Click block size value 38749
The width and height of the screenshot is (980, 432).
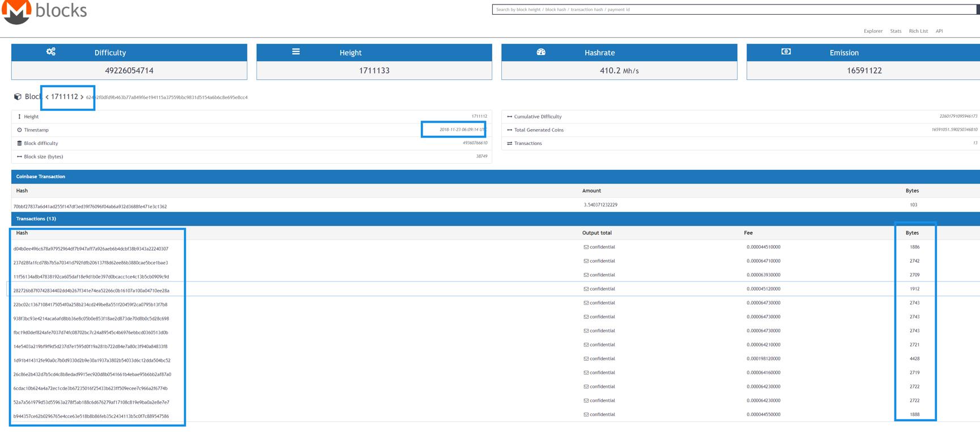click(482, 156)
